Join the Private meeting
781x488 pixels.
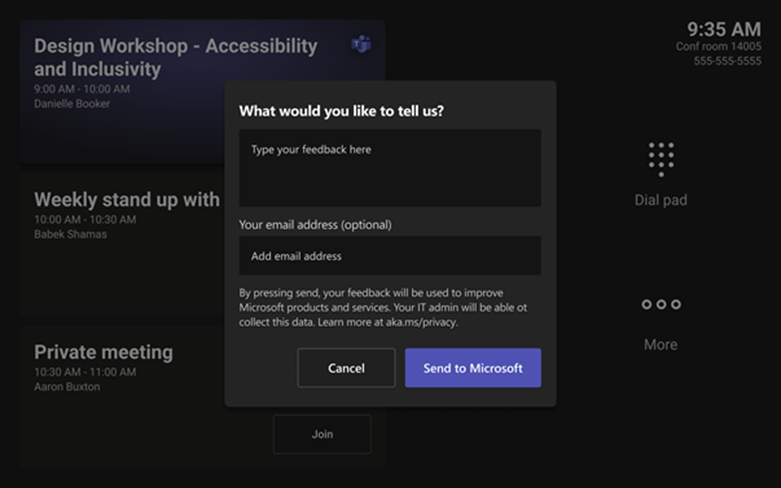(x=322, y=434)
